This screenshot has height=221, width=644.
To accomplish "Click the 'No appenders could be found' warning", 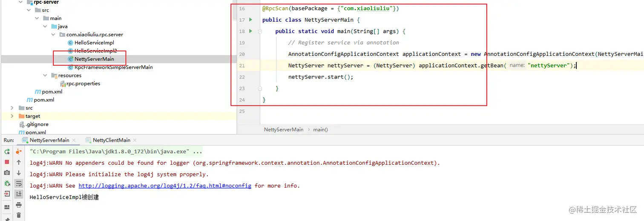I will (x=235, y=163).
